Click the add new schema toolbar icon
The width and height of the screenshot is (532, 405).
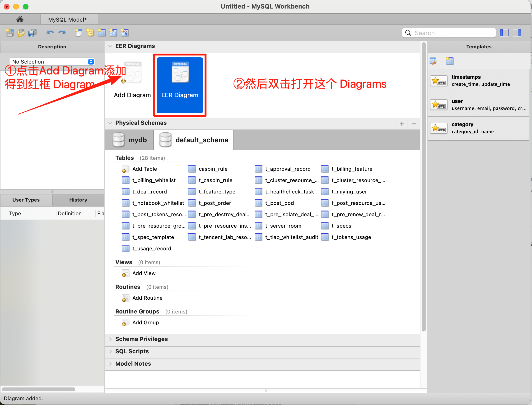tap(90, 32)
